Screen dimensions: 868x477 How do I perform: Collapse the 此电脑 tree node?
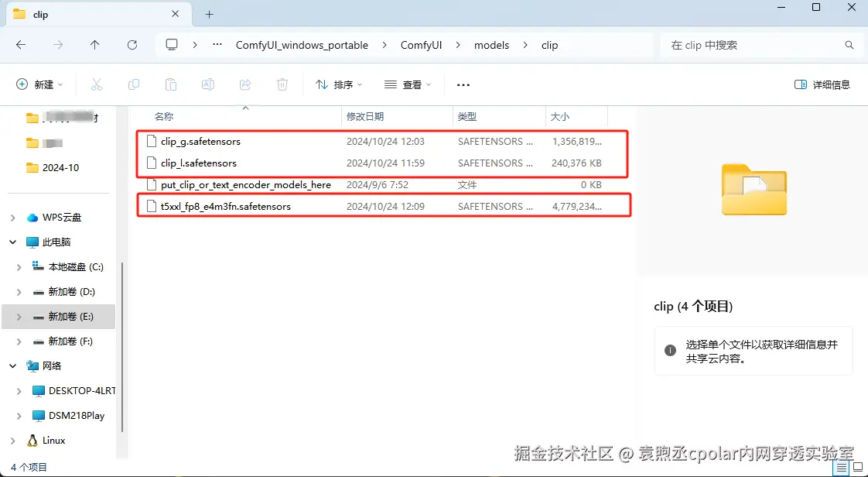click(x=12, y=242)
